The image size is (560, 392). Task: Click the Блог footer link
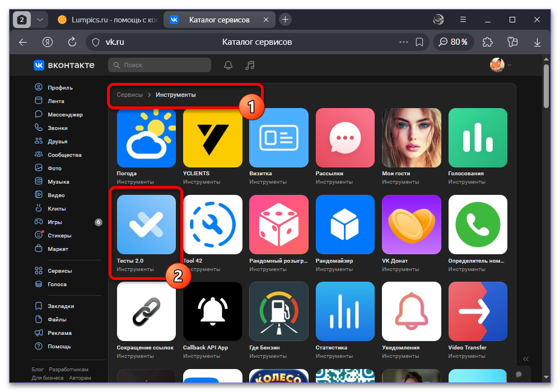pyautogui.click(x=38, y=369)
